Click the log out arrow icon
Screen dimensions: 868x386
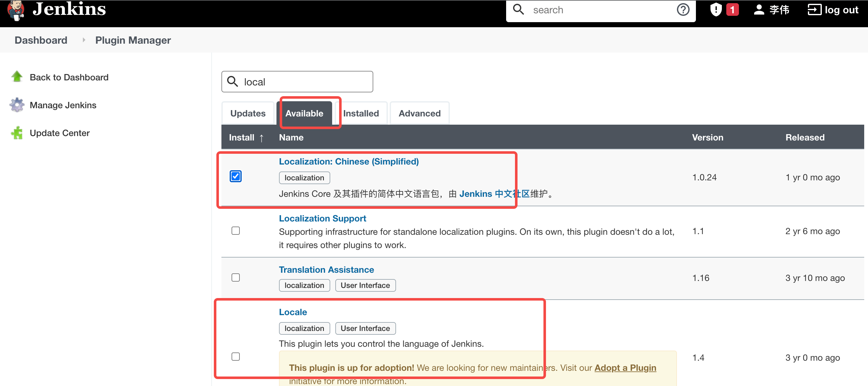(x=814, y=9)
